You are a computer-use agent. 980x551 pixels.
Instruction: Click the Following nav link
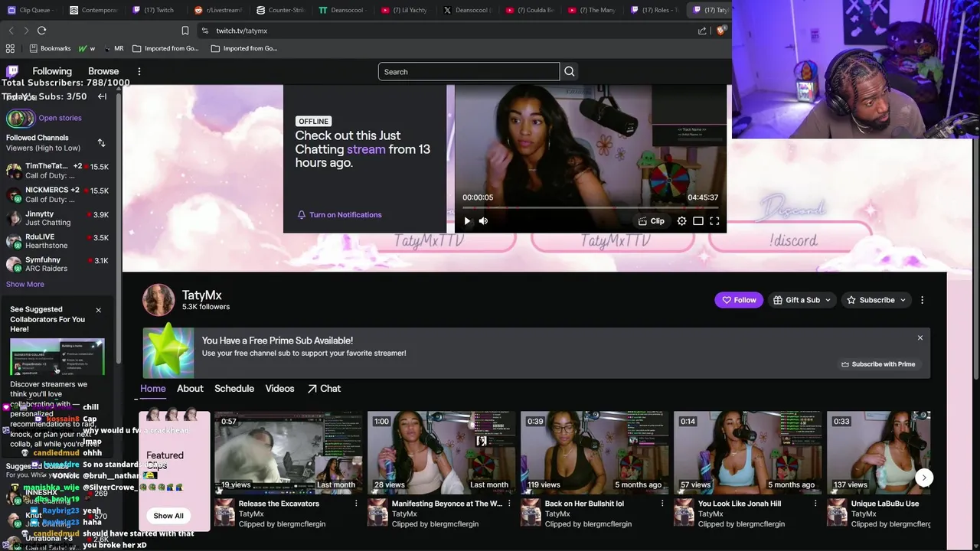52,71
